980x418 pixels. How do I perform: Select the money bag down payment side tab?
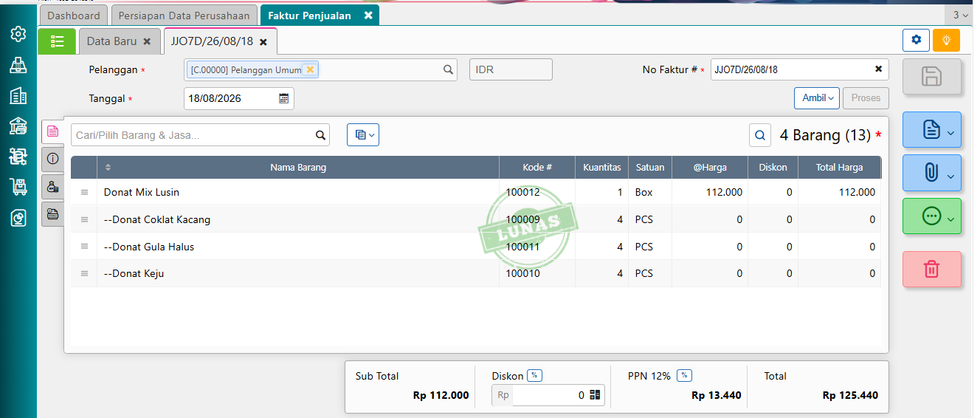click(52, 187)
